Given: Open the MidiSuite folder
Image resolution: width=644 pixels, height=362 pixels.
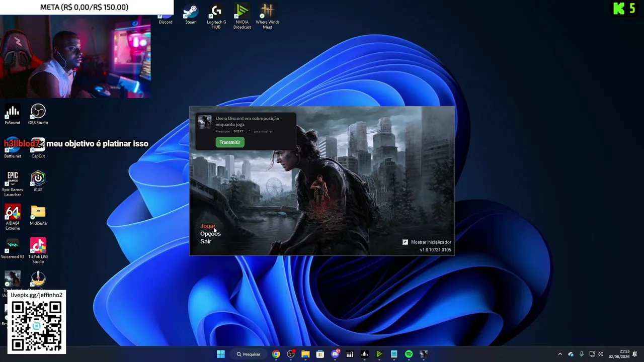Looking at the screenshot, I should click(x=38, y=215).
